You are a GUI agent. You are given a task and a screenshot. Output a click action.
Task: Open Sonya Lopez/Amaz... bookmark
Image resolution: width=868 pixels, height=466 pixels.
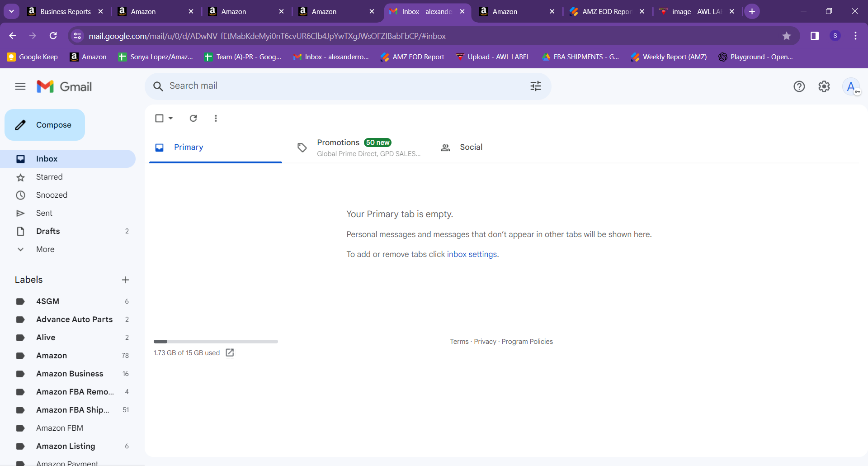pyautogui.click(x=156, y=57)
